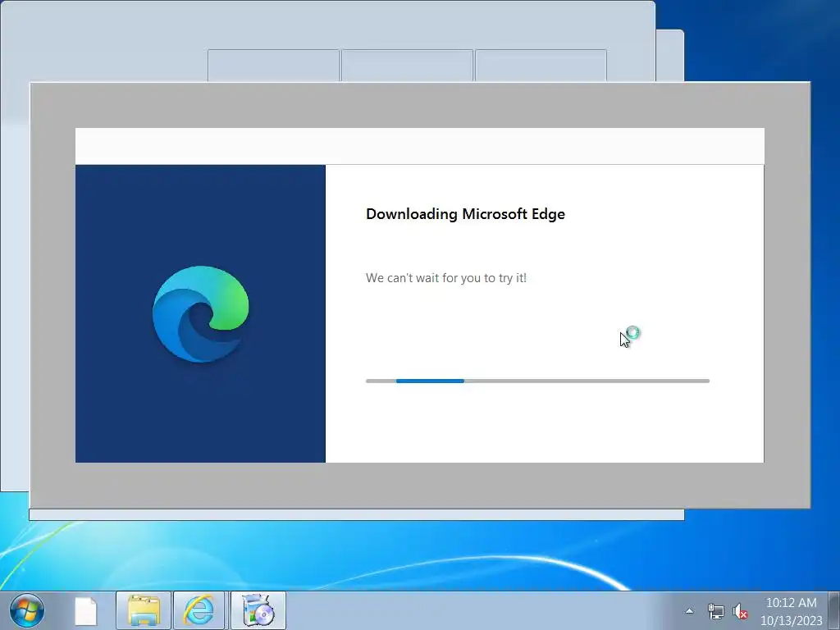Open the blank document icon in taskbar
Viewport: 840px width, 630px height.
85,610
